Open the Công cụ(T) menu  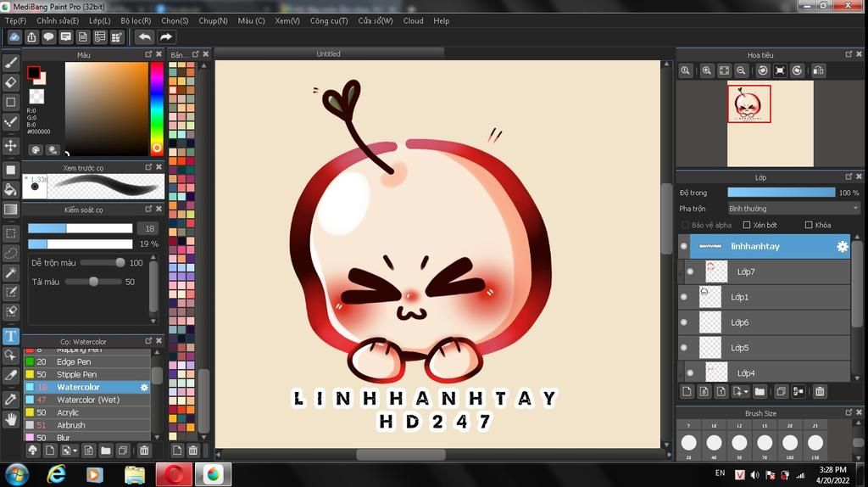[x=329, y=20]
